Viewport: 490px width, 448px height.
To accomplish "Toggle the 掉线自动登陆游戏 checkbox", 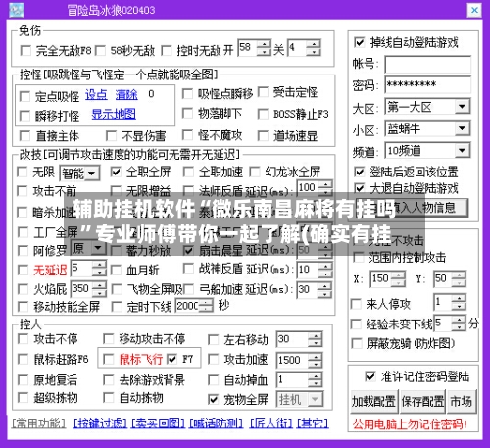I will [x=359, y=42].
